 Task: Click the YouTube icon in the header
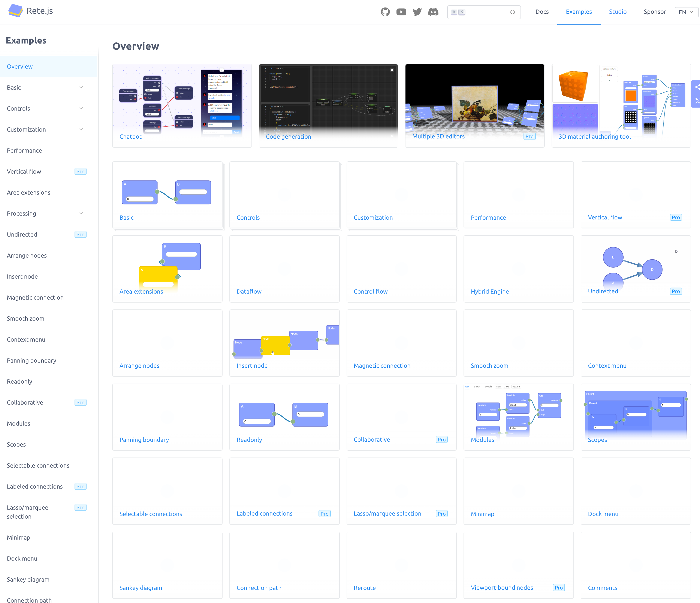coord(401,12)
